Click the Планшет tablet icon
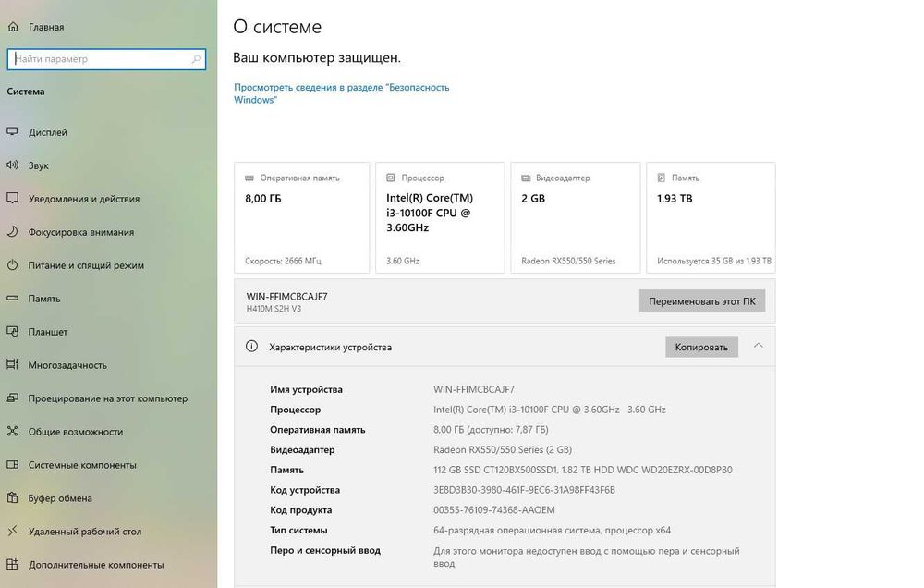This screenshot has width=924, height=588. click(12, 332)
